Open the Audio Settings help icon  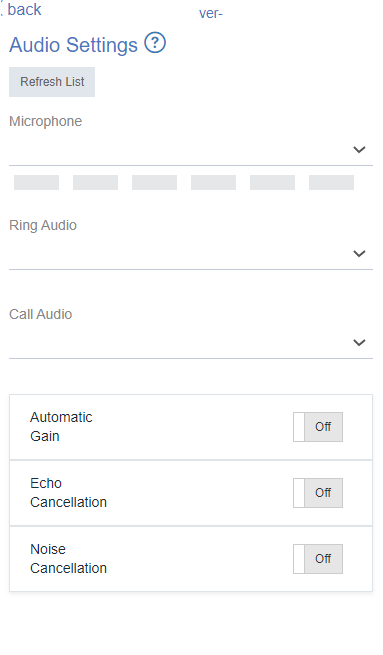pyautogui.click(x=155, y=43)
